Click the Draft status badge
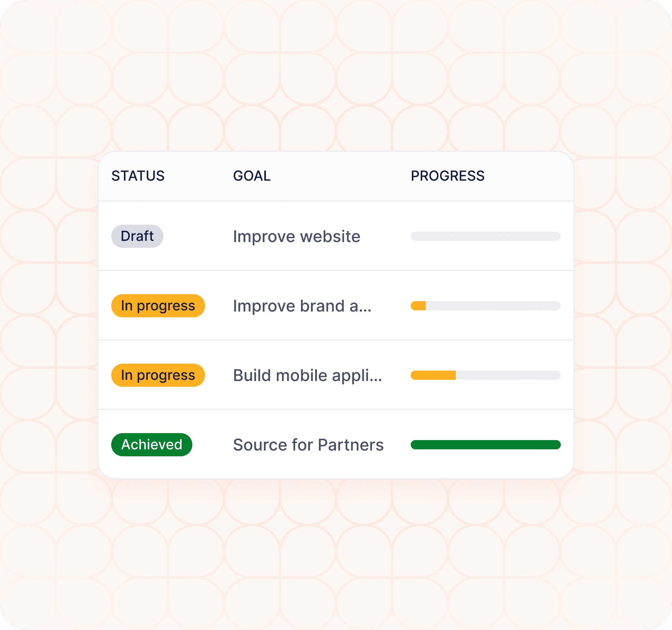The height and width of the screenshot is (630, 672). point(137,236)
